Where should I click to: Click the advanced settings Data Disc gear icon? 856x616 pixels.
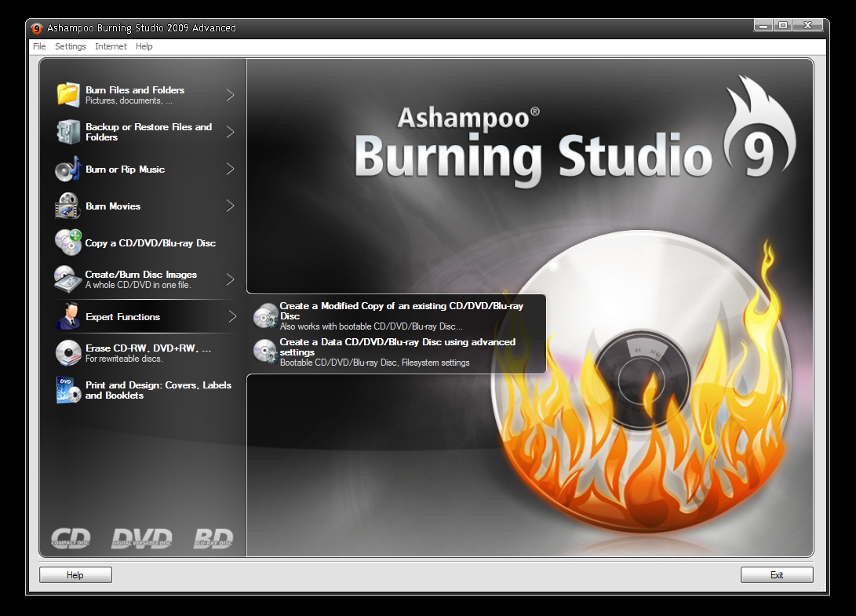(x=266, y=352)
